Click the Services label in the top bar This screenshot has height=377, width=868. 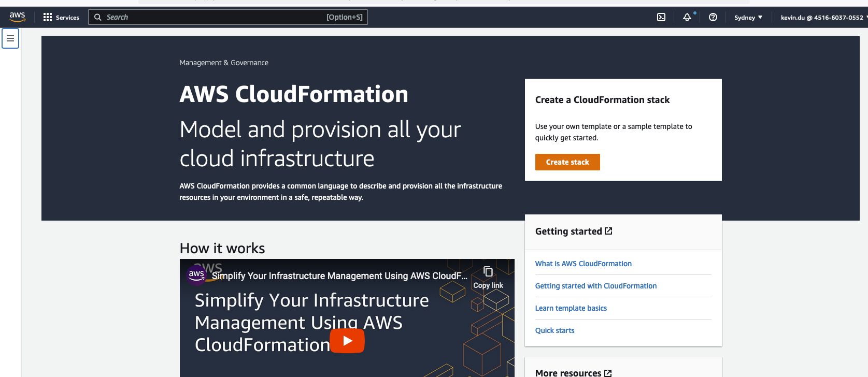point(67,17)
